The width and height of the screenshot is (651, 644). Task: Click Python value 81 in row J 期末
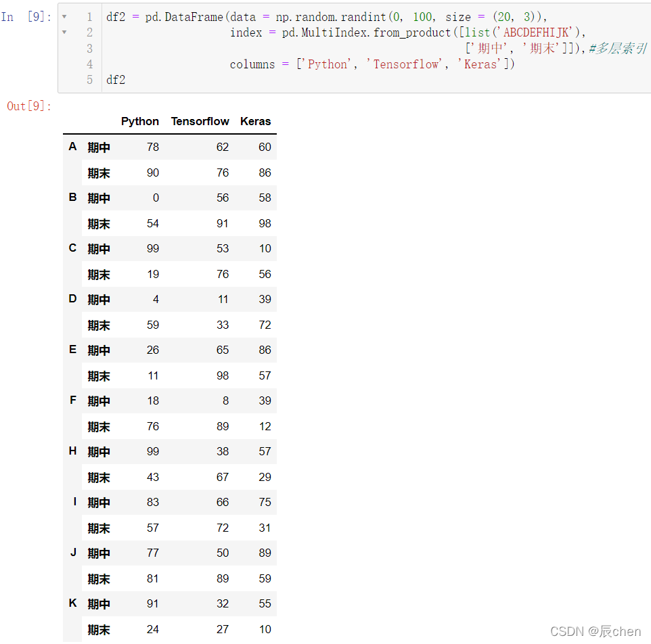point(153,579)
